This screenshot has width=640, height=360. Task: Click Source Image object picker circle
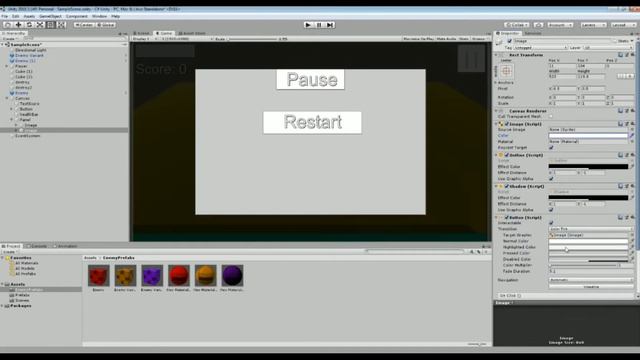coord(632,129)
